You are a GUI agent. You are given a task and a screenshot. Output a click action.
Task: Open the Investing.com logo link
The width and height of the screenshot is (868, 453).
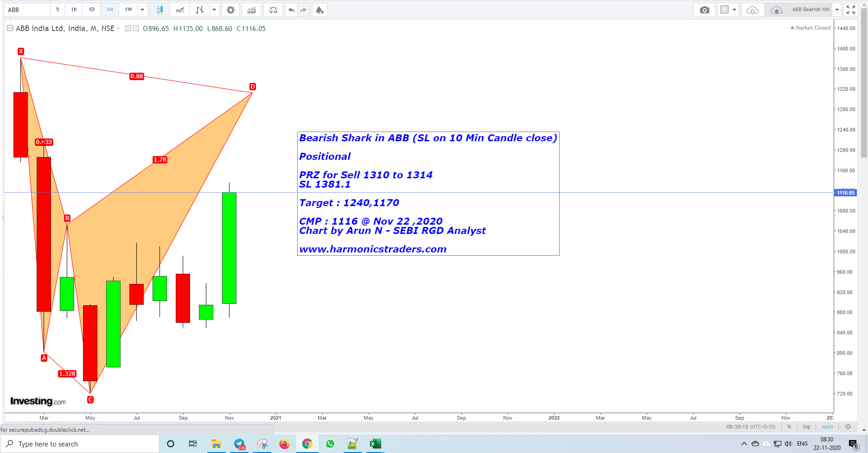[38, 401]
